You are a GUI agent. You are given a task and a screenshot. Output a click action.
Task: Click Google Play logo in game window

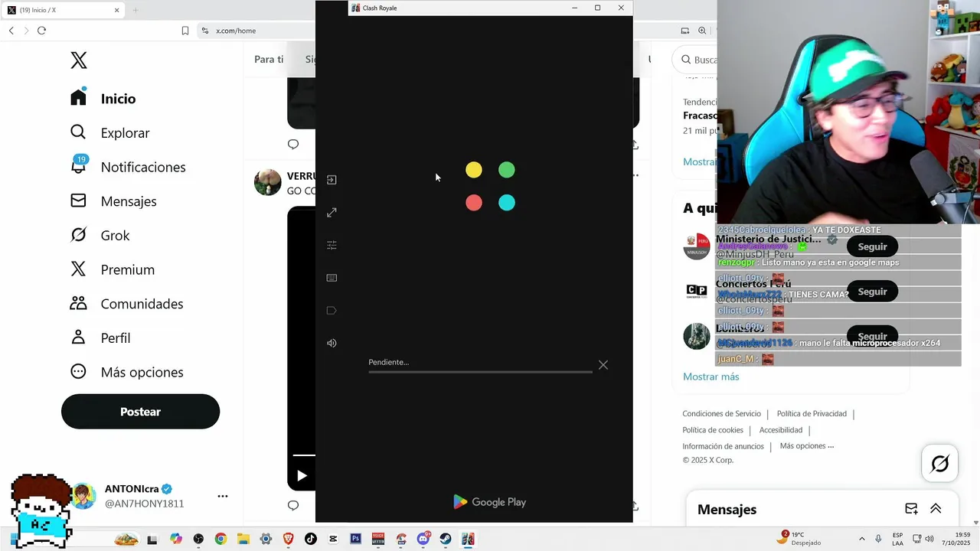click(489, 502)
